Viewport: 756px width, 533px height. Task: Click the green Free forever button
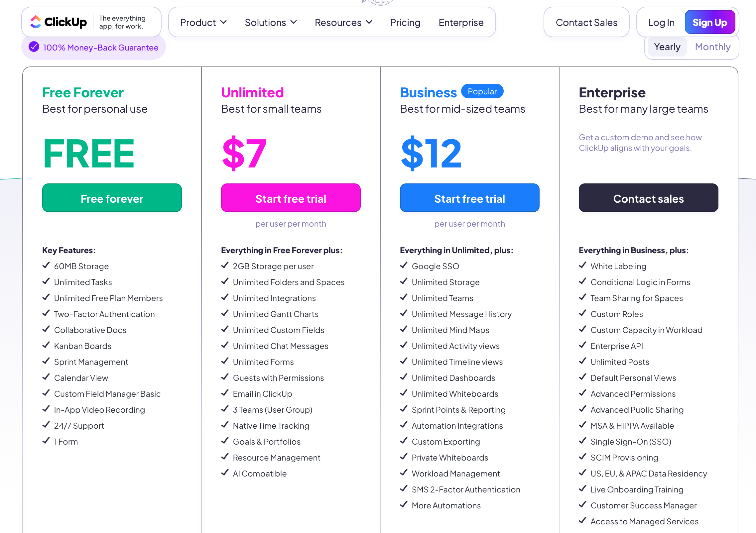pyautogui.click(x=112, y=198)
